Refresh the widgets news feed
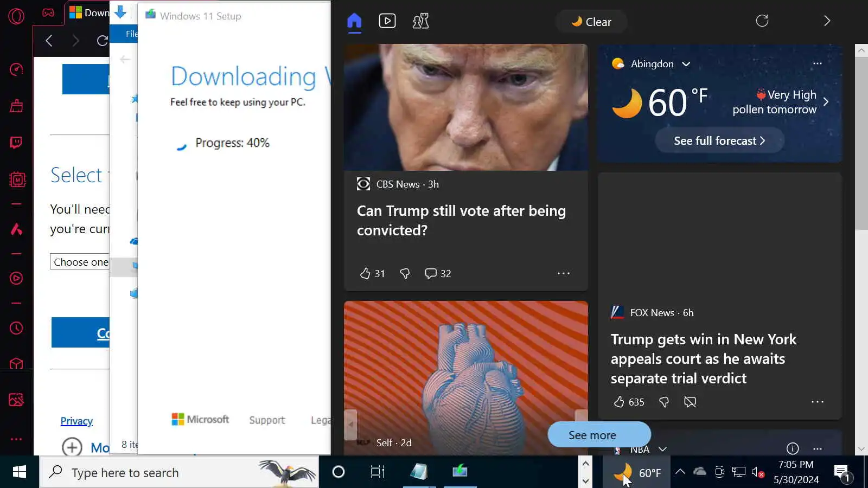The height and width of the screenshot is (488, 868). (762, 21)
